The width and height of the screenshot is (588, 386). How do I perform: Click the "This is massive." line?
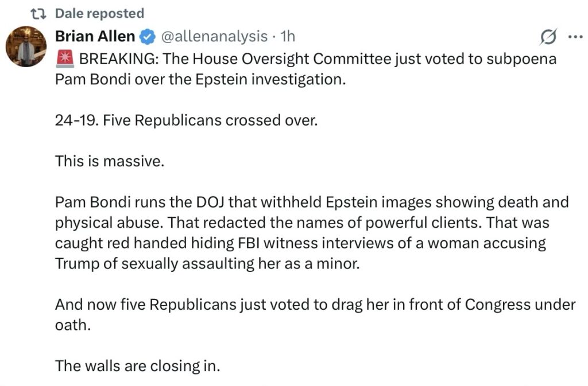(x=110, y=162)
